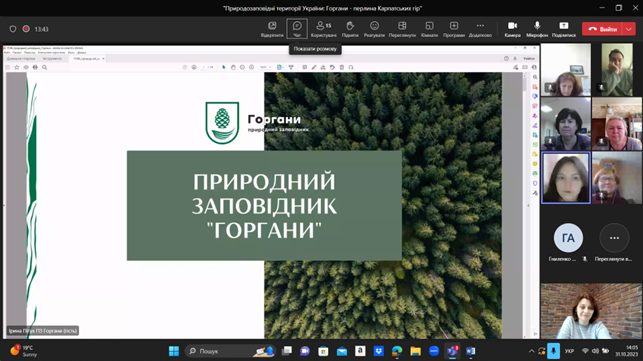The width and height of the screenshot is (643, 361).
Task: Open the Zoom taskbar icon
Action: (434, 351)
